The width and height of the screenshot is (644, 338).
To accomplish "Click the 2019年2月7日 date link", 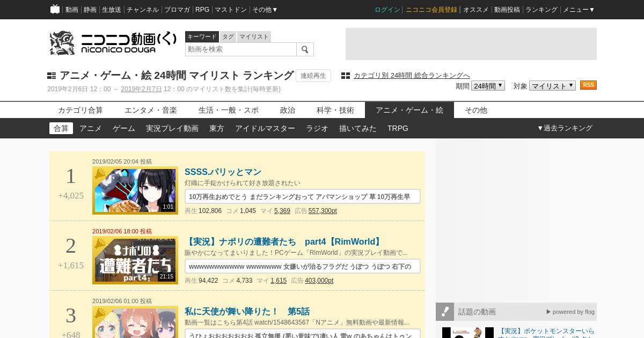I will (x=141, y=89).
